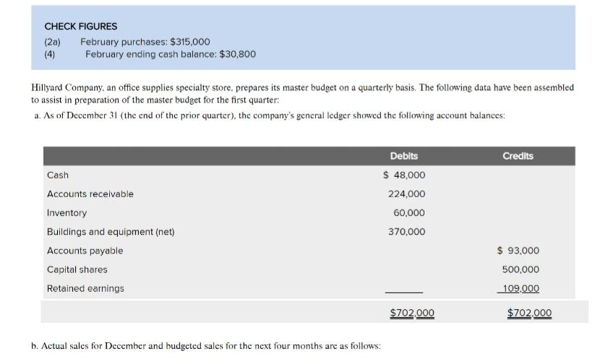Select the Capital shares row label
The height and width of the screenshot is (364, 616).
click(x=77, y=269)
